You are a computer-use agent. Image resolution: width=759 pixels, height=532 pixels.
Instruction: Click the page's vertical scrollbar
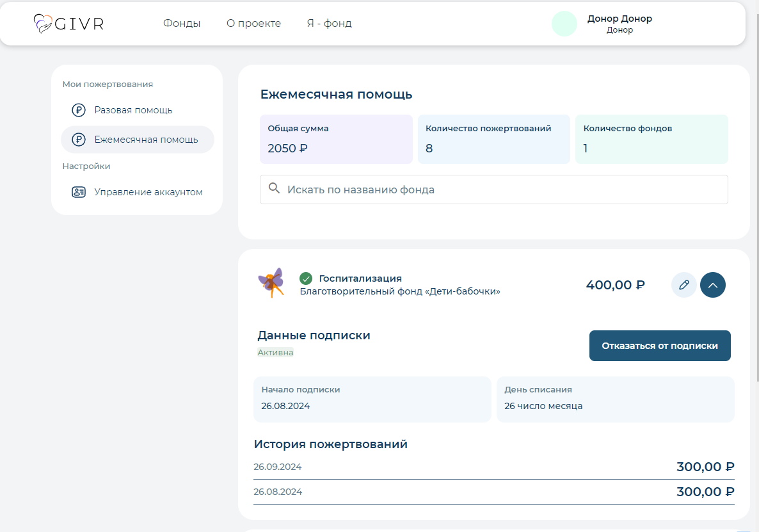click(756, 192)
